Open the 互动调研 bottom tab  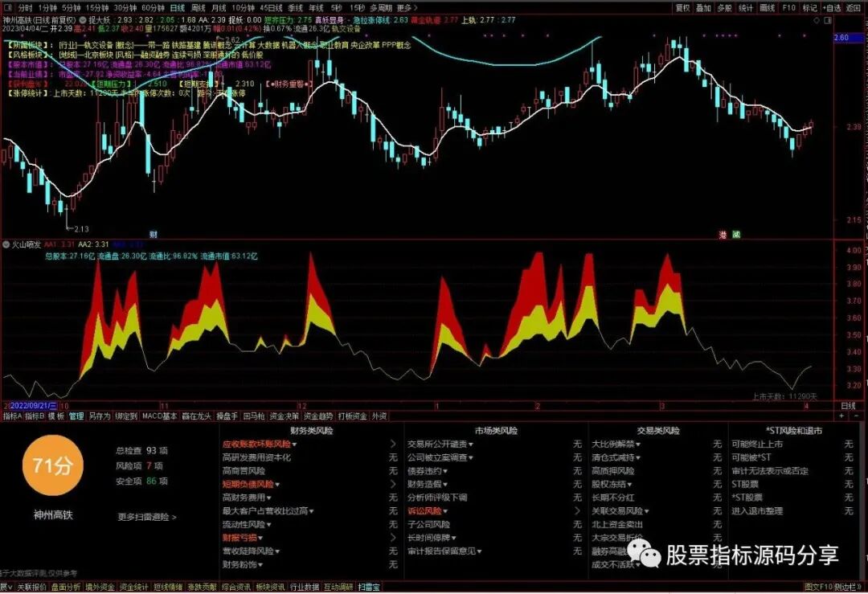pos(338,587)
